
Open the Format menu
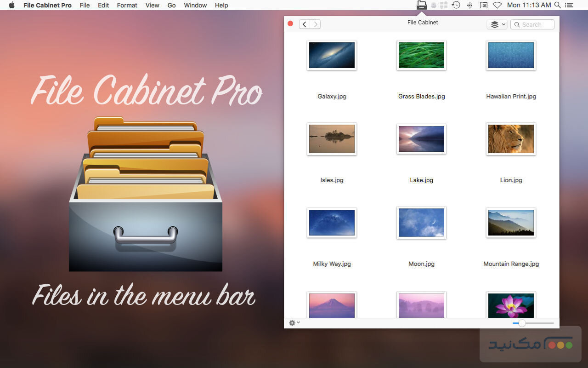[127, 5]
